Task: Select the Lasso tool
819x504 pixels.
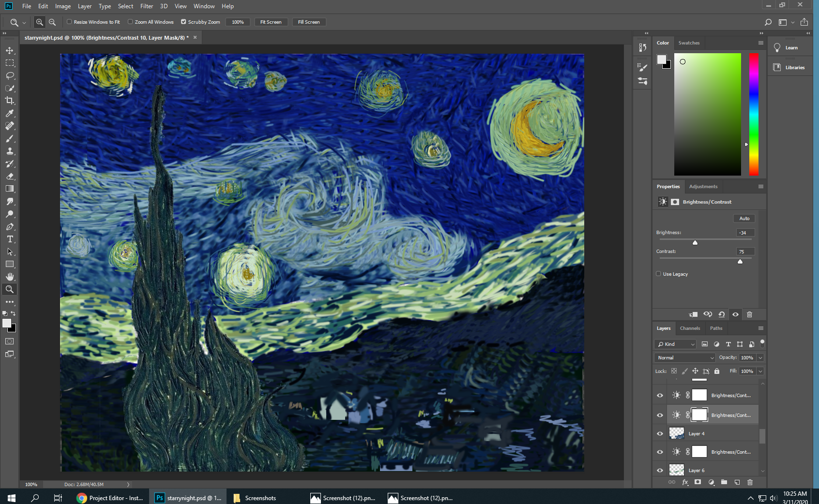Action: (x=10, y=75)
